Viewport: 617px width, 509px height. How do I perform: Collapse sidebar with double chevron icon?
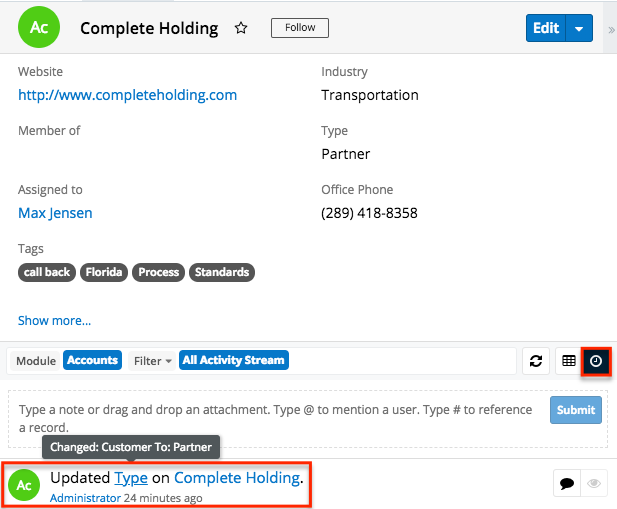point(611,30)
